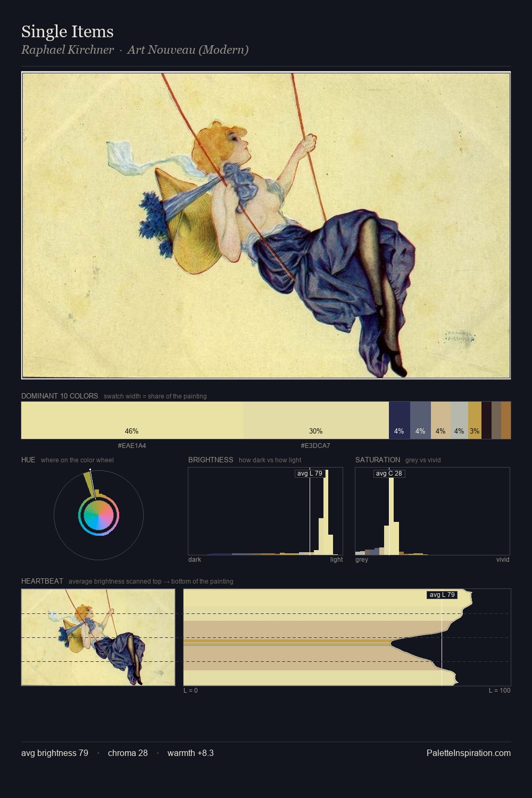Click avg L 79 label in Heartbeat chart
Screen dimensions: 532x798
(x=442, y=595)
